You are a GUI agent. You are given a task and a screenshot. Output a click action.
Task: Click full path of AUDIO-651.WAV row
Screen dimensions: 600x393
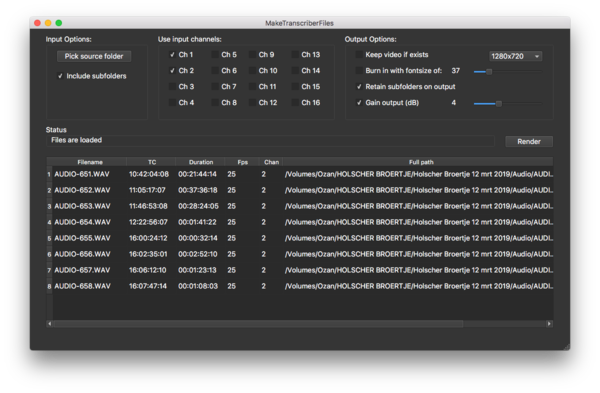click(x=419, y=174)
